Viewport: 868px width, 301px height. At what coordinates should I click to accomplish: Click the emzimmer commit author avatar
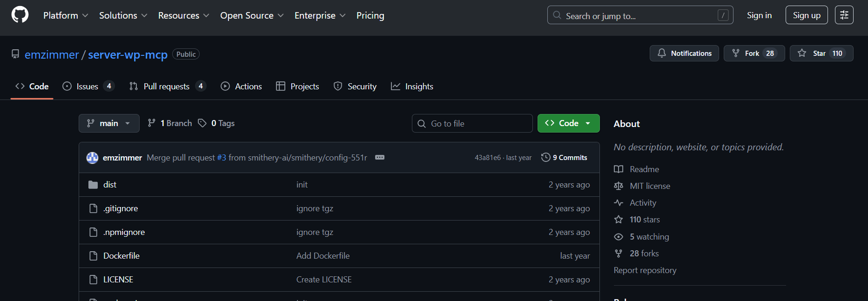[92, 158]
